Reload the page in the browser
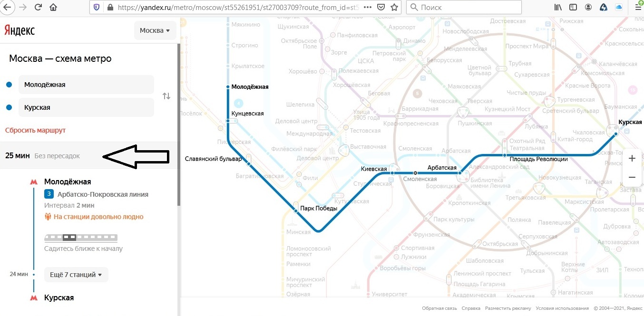 click(x=39, y=7)
